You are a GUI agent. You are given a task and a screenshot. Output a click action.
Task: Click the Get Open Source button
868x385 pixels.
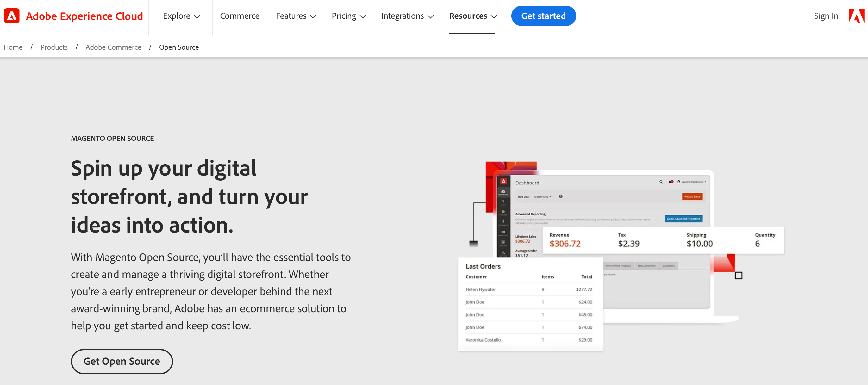[122, 361]
